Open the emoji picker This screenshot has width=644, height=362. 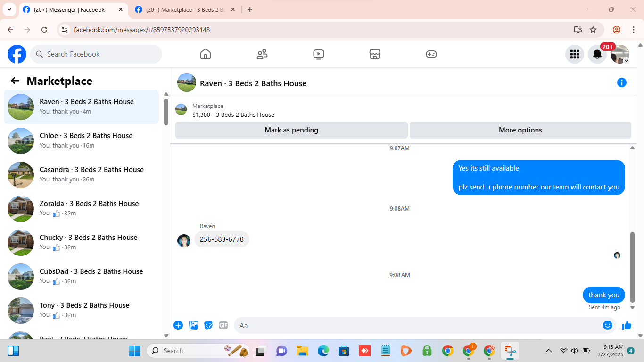[608, 325]
